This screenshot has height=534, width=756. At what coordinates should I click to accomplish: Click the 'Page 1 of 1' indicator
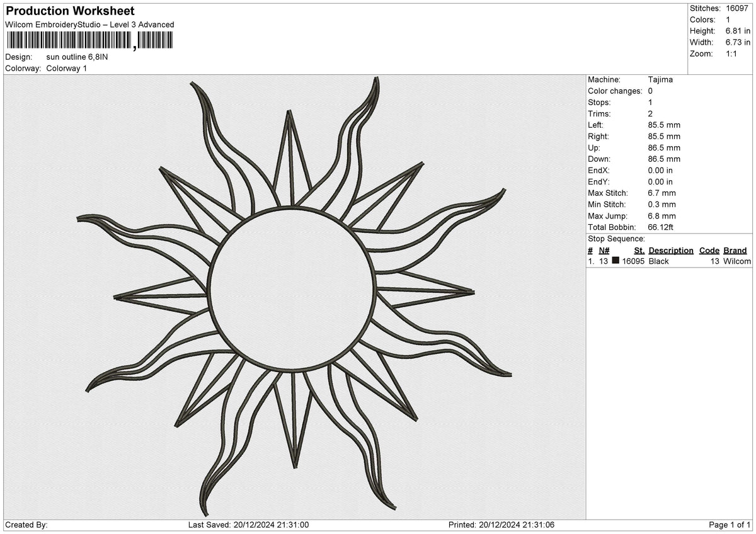tap(730, 525)
